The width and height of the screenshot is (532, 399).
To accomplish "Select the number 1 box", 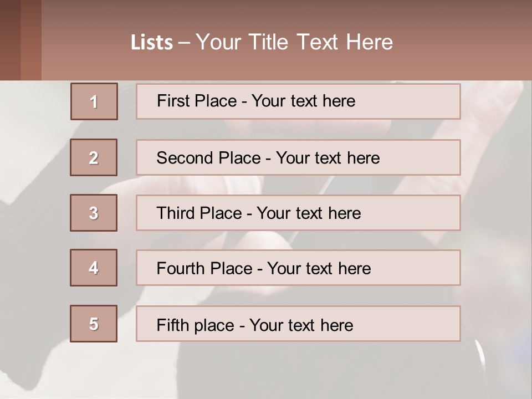I will pyautogui.click(x=94, y=101).
